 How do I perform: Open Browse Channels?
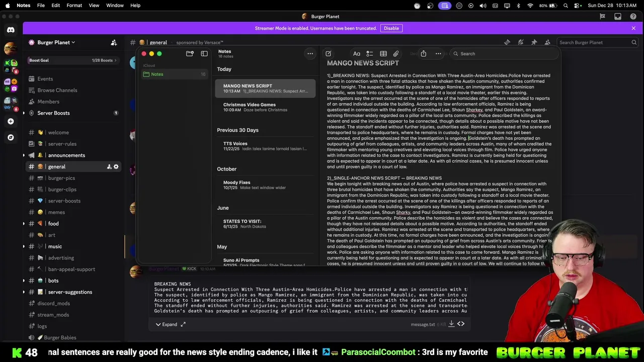[73, 90]
